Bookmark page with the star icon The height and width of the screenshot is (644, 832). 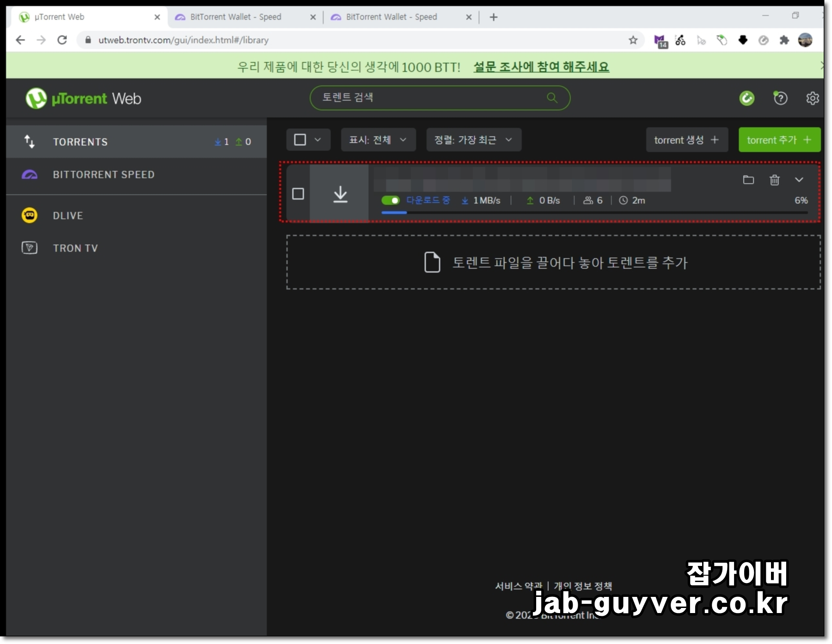[633, 40]
